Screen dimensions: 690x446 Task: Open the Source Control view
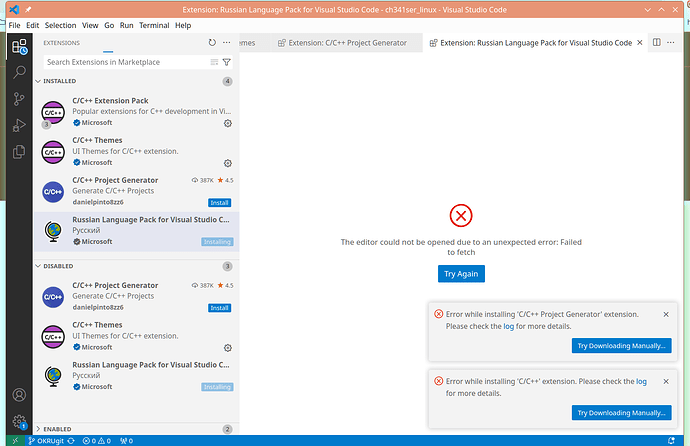pos(18,99)
